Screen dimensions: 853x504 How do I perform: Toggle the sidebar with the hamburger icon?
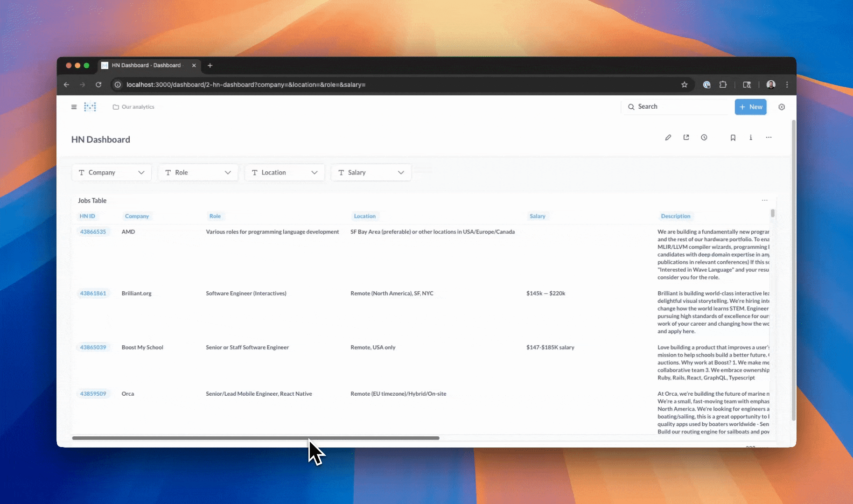(x=74, y=106)
